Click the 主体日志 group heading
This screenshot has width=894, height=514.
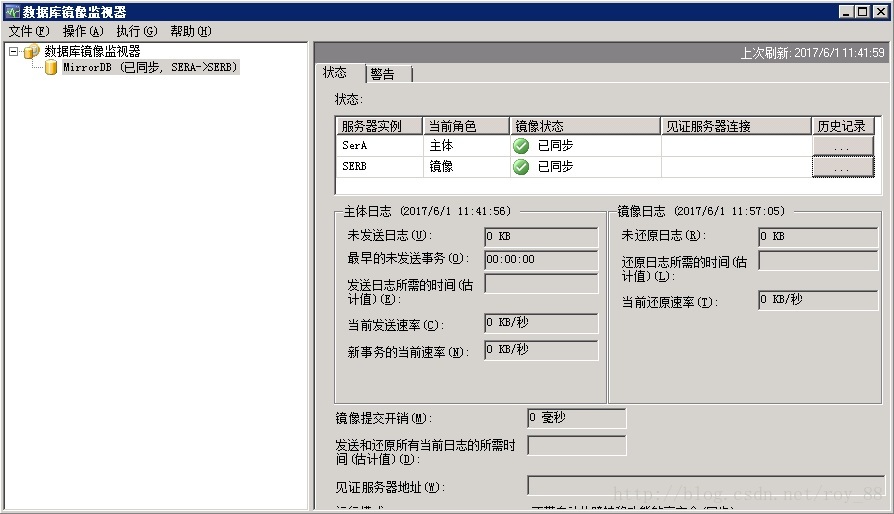click(427, 211)
